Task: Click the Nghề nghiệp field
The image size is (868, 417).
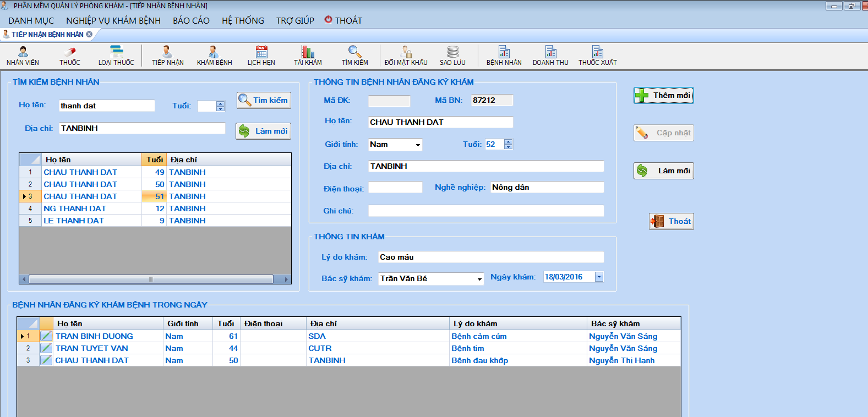Action: (547, 187)
